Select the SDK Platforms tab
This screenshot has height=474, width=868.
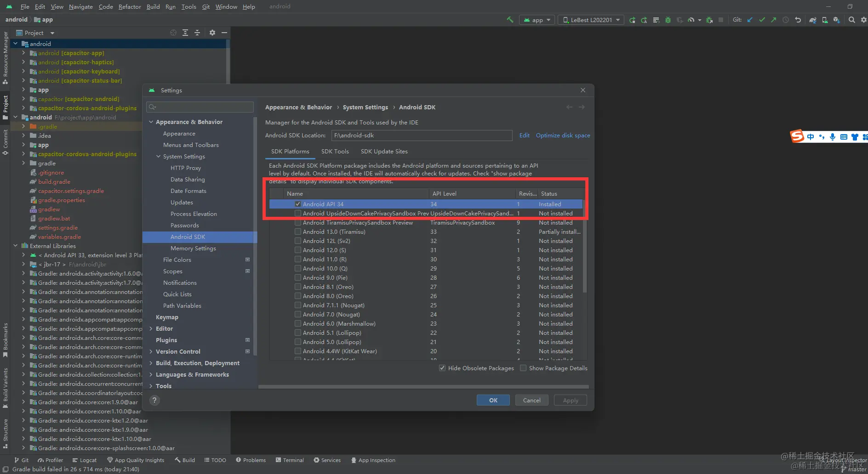tap(290, 152)
